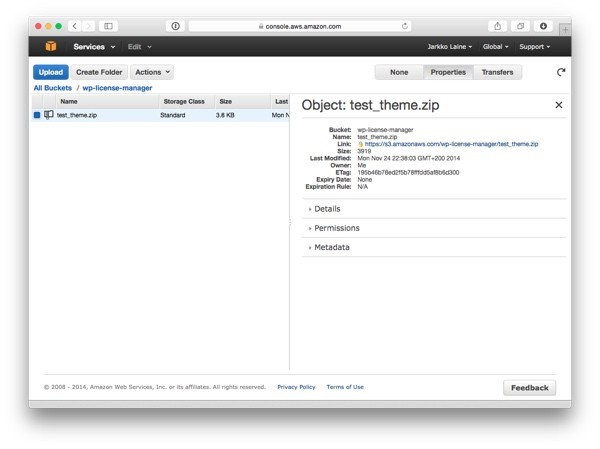Show all tabs button in Safari
Viewport: 600px width, 449px height.
point(520,26)
